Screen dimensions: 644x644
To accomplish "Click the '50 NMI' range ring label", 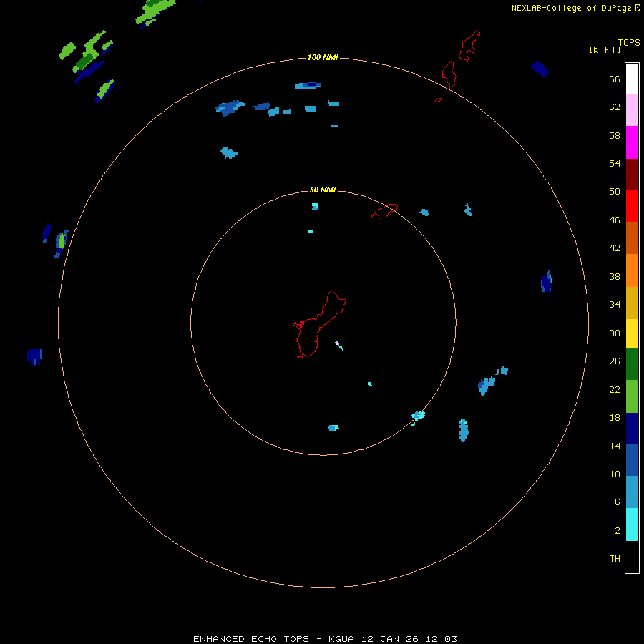I will coord(323,190).
